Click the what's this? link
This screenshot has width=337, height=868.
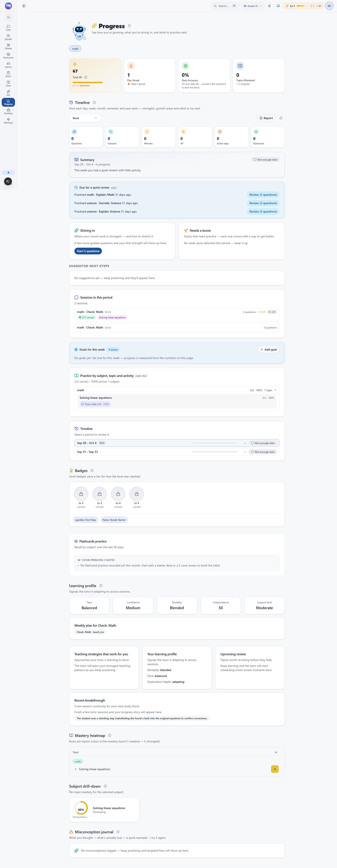coord(141,376)
